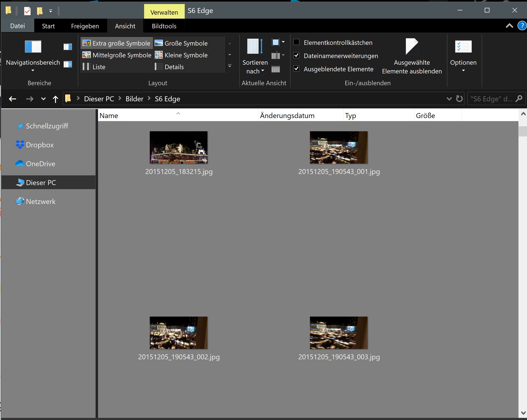Open Sortieren nach menu

click(255, 56)
